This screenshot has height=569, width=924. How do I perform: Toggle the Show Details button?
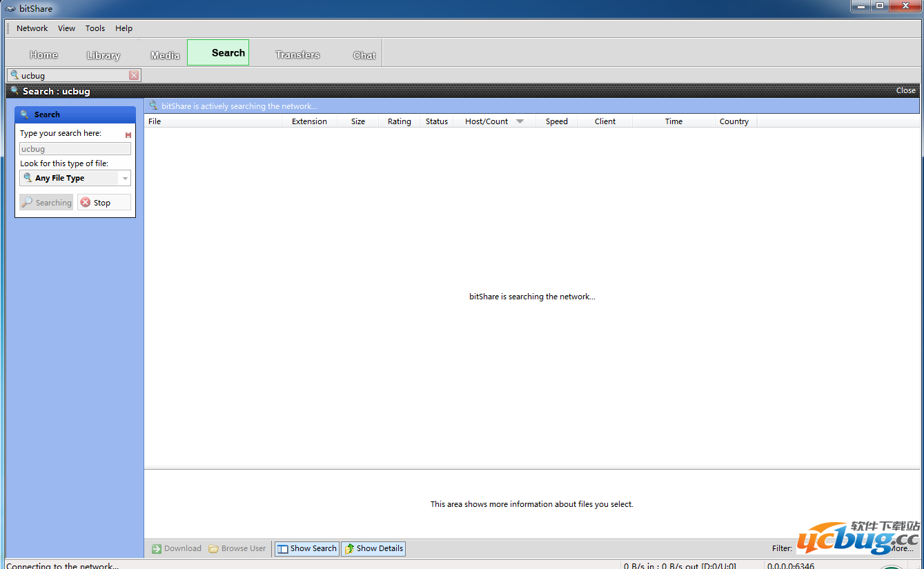point(373,548)
